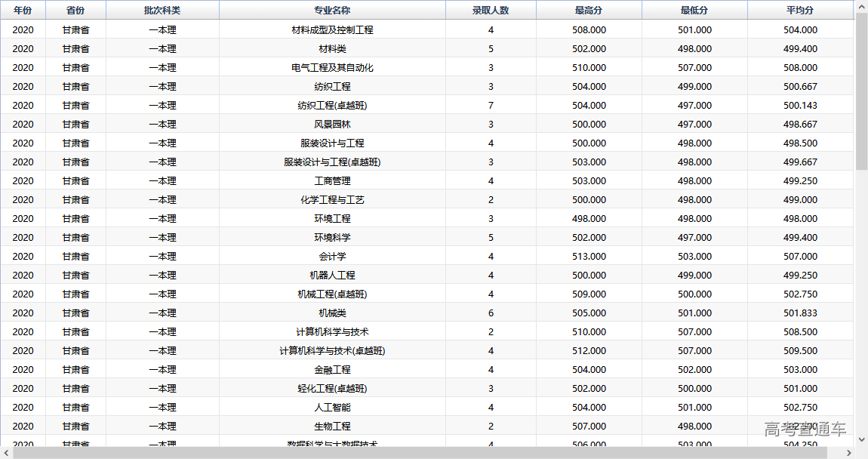This screenshot has width=868, height=459.
Task: Click the horizontal scrollbar right arrow
Action: tap(848, 453)
